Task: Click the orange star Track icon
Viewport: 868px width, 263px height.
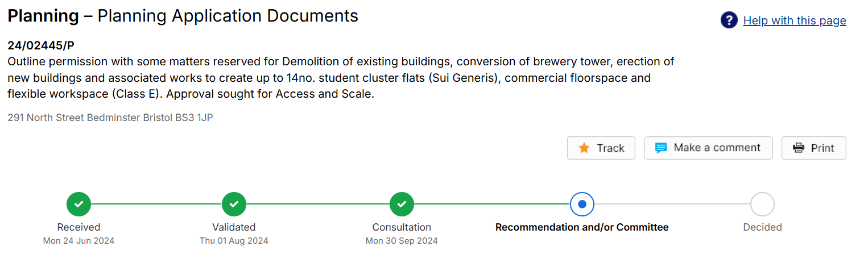Action: 584,148
